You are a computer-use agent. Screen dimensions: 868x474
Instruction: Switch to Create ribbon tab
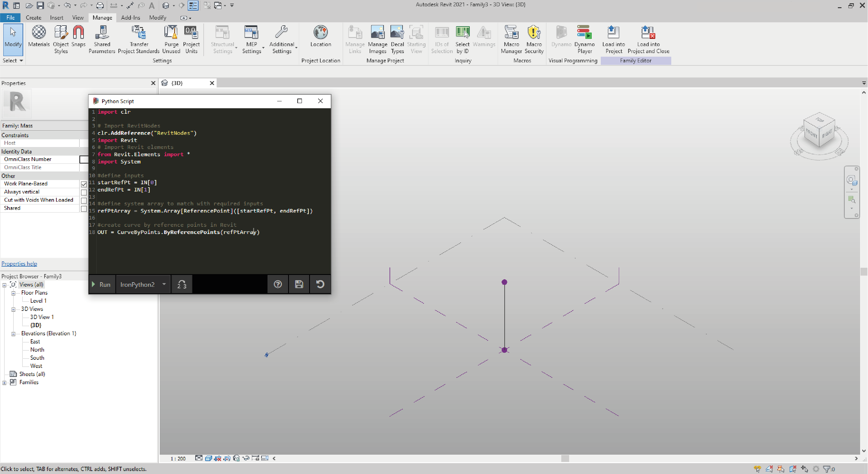tap(33, 17)
